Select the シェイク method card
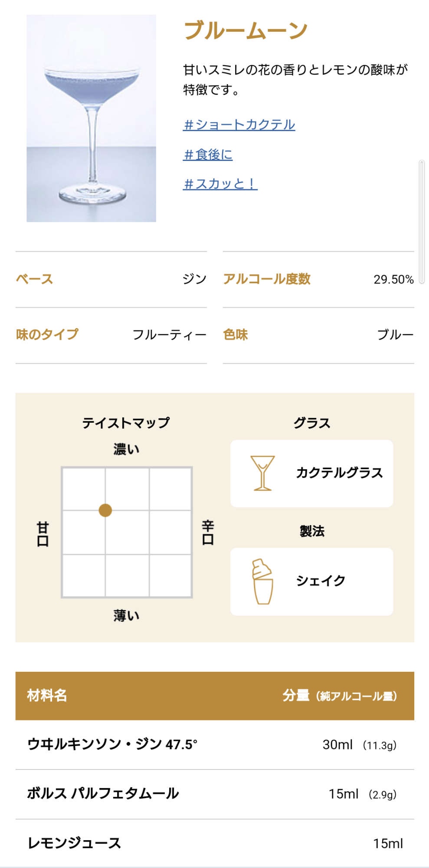Viewport: 429px width, 868px height. (311, 581)
